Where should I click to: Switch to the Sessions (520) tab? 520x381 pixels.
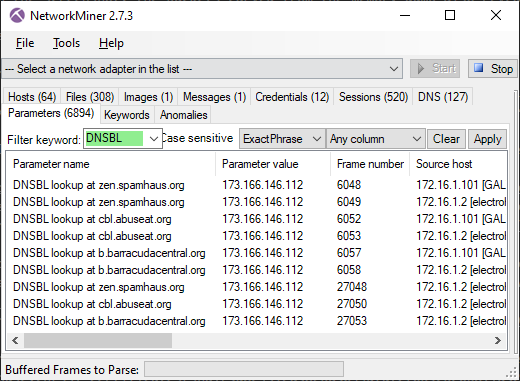tap(373, 97)
